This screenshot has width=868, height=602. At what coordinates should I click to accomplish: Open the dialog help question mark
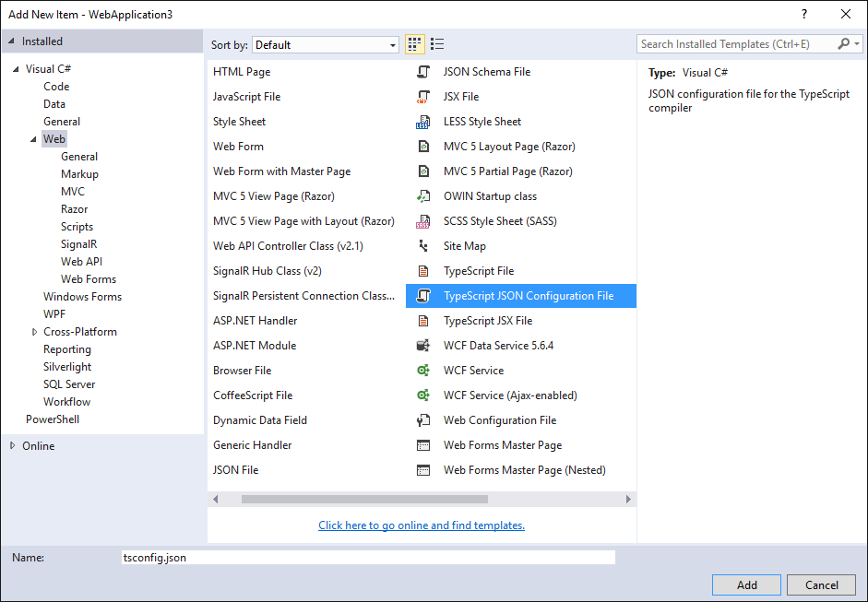click(x=803, y=14)
